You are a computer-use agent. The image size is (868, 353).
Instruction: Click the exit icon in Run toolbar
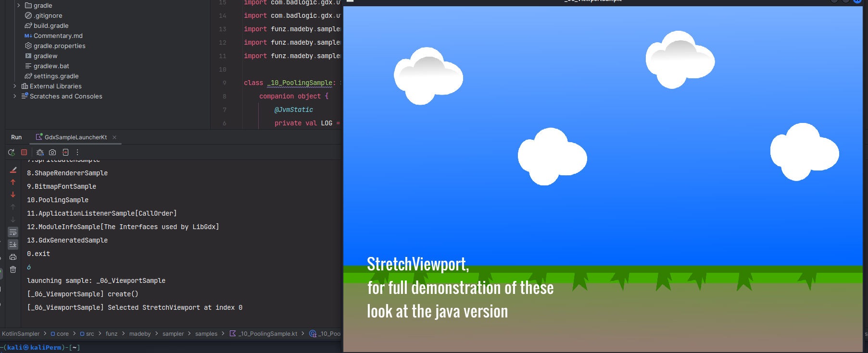point(65,152)
